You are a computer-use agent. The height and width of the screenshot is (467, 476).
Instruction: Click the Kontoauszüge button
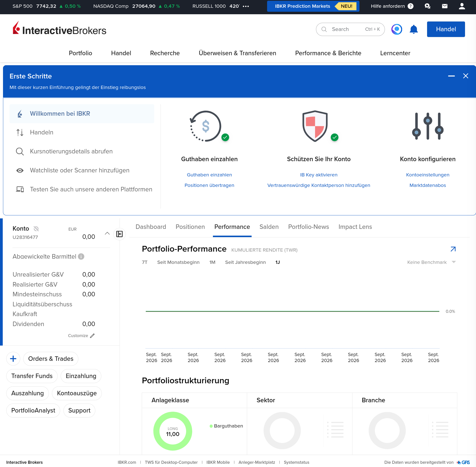pos(77,393)
